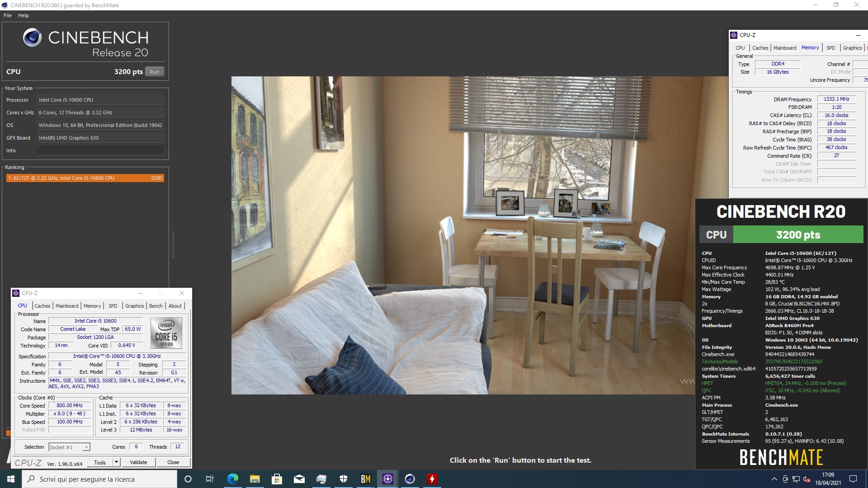The image size is (868, 488).
Task: Click the Multiplier value x 8.0 (8 - 48)
Action: pyautogui.click(x=70, y=413)
